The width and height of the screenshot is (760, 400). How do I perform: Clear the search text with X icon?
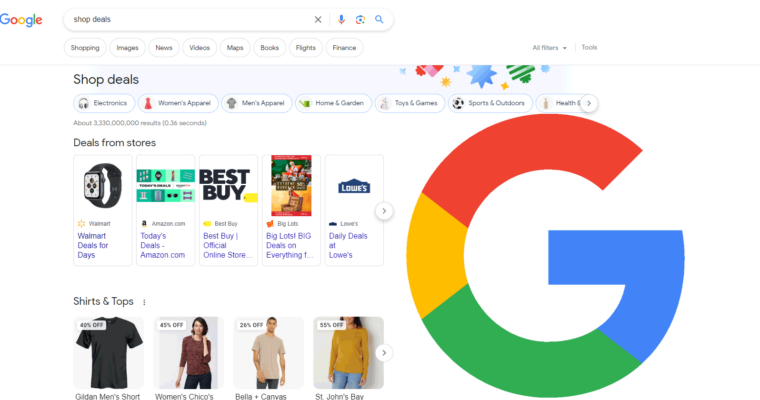tap(318, 19)
